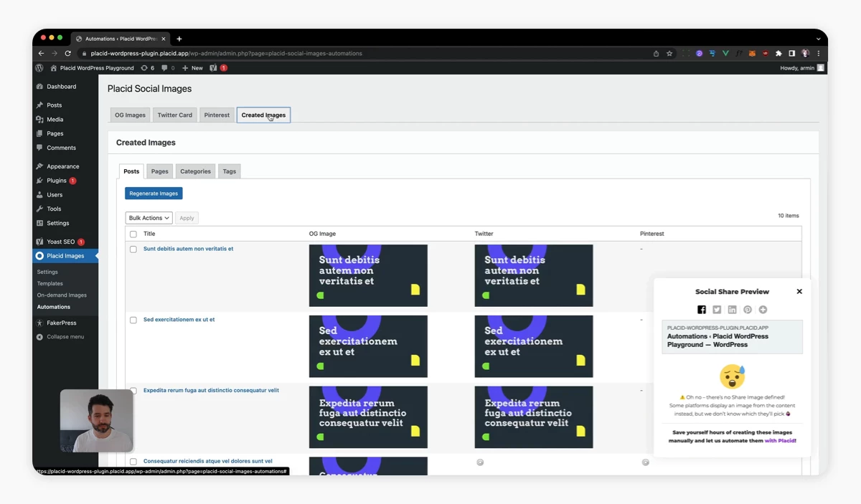The width and height of the screenshot is (861, 504).
Task: Click the Twitter image thumbnail for 'Sed exercitationem'
Action: pyautogui.click(x=534, y=346)
